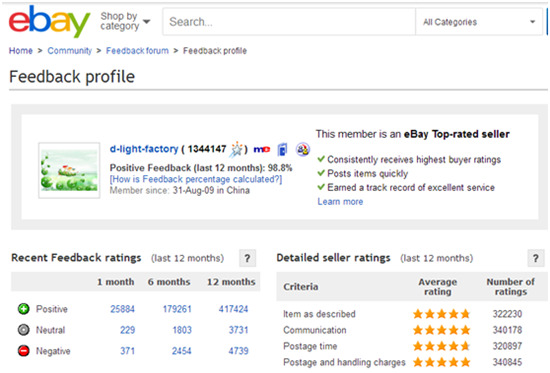Open help for Recent Feedback ratings
This screenshot has width=550, height=373.
point(247,258)
